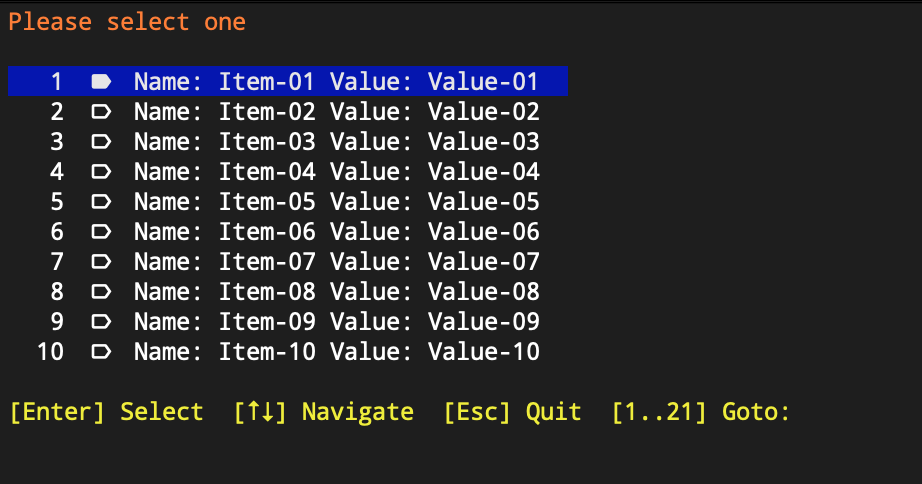Click the Navigate arrows hint
The width and height of the screenshot is (922, 484).
coord(323,412)
